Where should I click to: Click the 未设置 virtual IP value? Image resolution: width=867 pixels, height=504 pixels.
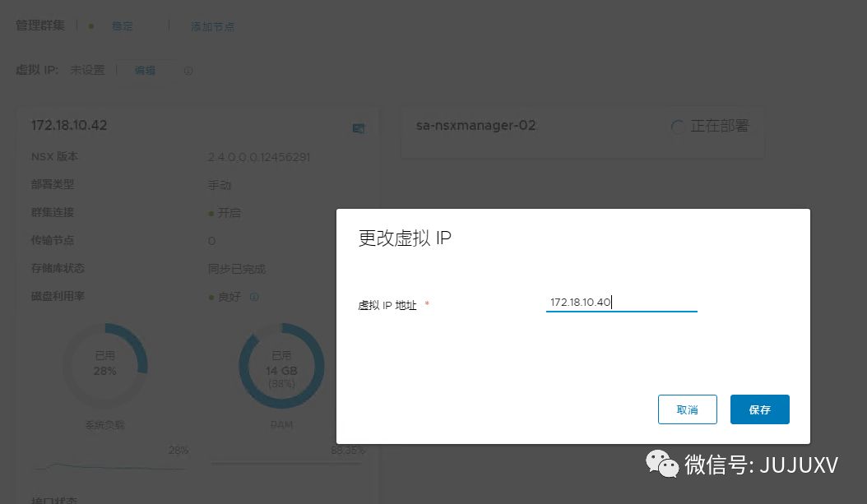click(x=87, y=70)
